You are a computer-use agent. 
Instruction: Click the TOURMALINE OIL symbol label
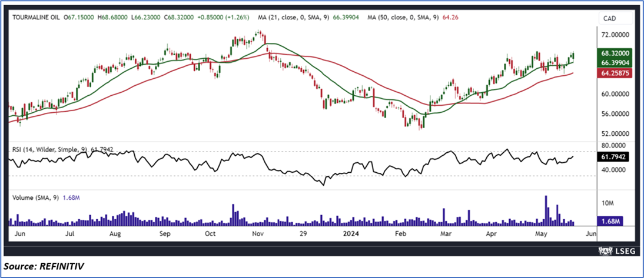[36, 18]
